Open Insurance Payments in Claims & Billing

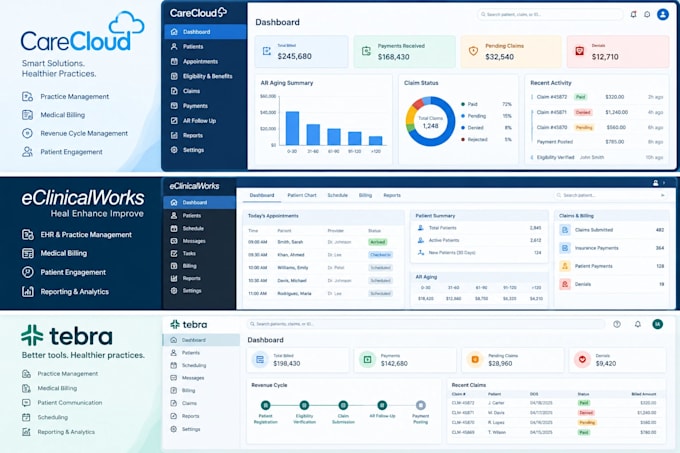(611, 248)
